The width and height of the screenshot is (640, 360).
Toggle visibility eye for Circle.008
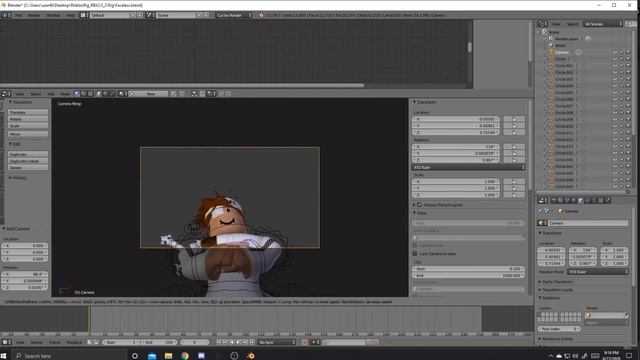[615, 113]
